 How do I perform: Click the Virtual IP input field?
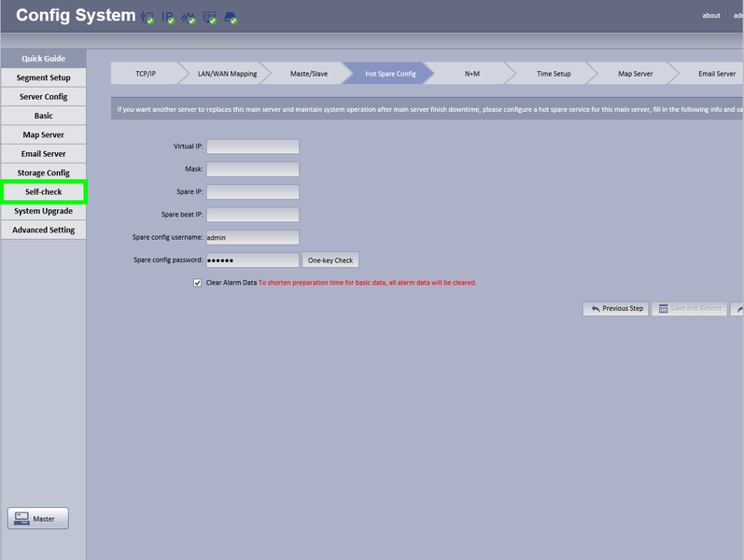[x=253, y=147]
